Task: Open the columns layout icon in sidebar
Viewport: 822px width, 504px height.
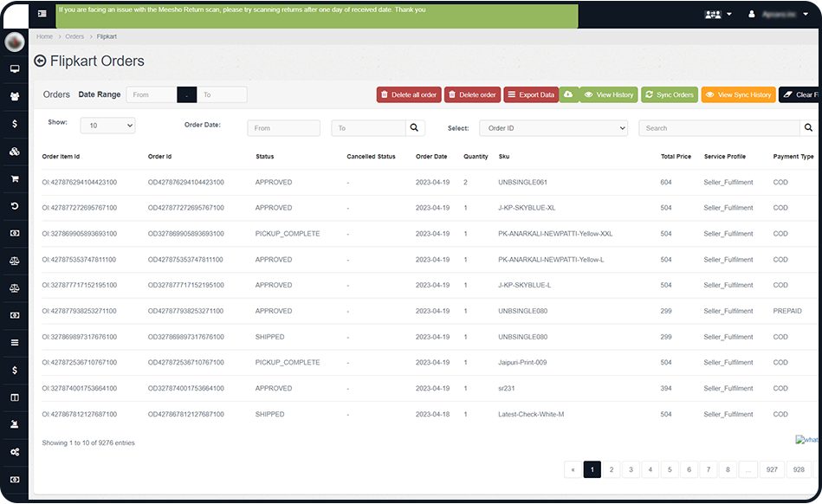Action: pos(15,397)
